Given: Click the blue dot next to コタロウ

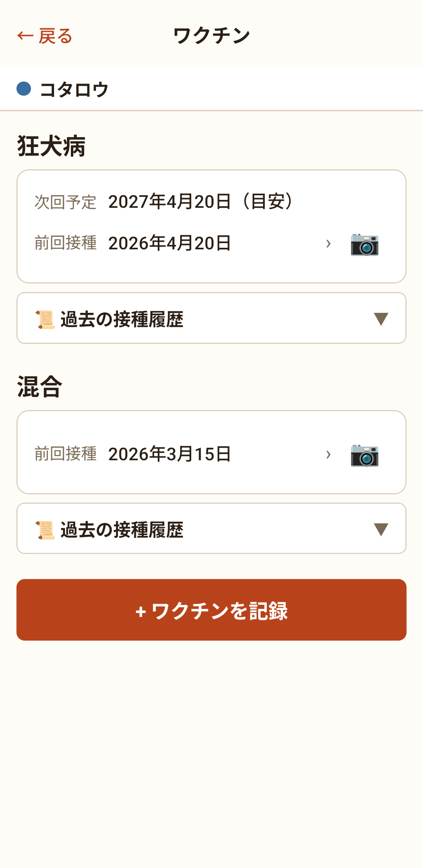Looking at the screenshot, I should click(x=23, y=89).
